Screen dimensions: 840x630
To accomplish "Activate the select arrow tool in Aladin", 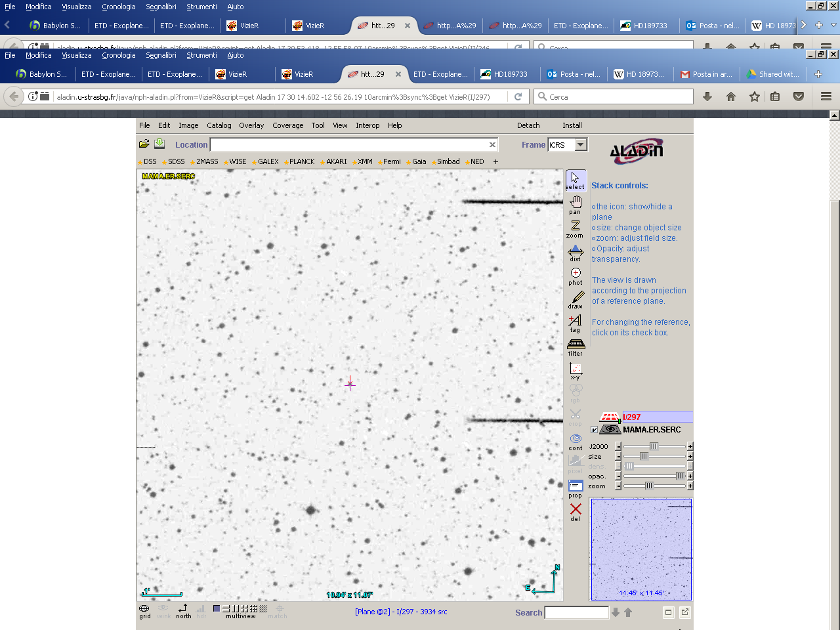I will pos(576,180).
